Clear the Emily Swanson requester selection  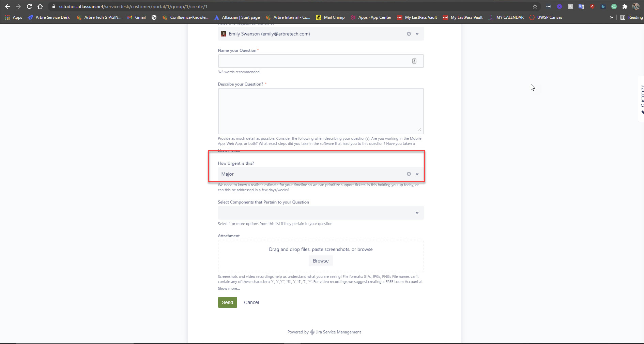coord(409,34)
